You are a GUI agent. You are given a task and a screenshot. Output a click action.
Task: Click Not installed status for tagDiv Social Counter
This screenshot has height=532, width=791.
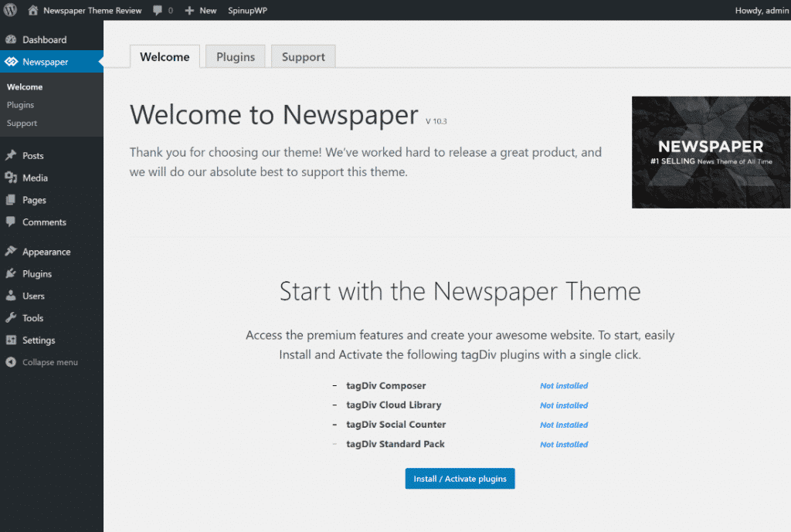pyautogui.click(x=564, y=425)
